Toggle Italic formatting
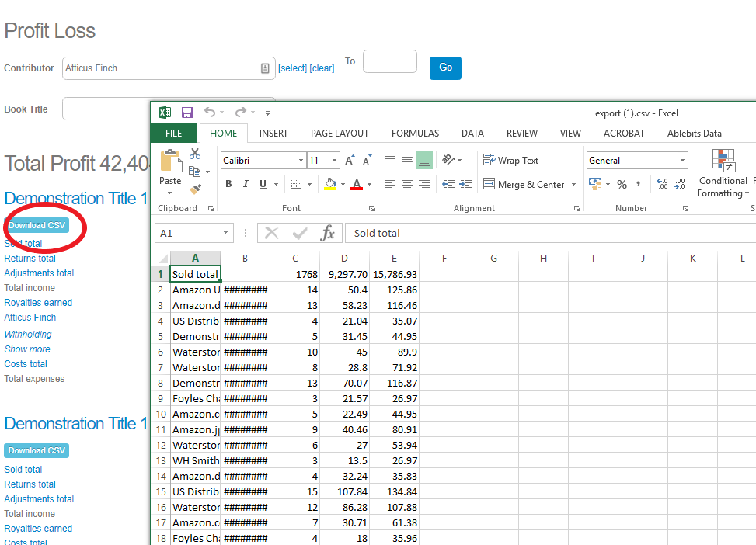The height and width of the screenshot is (545, 756). [x=246, y=184]
